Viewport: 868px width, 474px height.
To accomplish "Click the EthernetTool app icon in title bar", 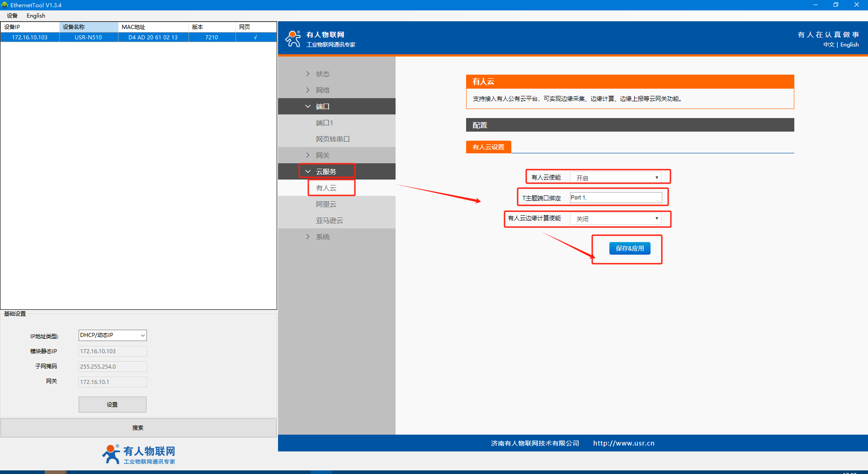I will point(5,5).
